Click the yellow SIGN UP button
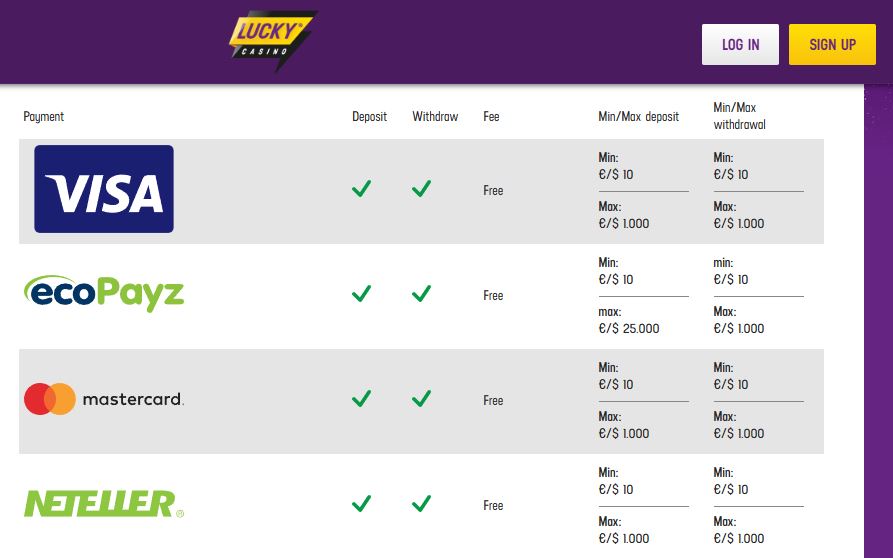 click(833, 44)
